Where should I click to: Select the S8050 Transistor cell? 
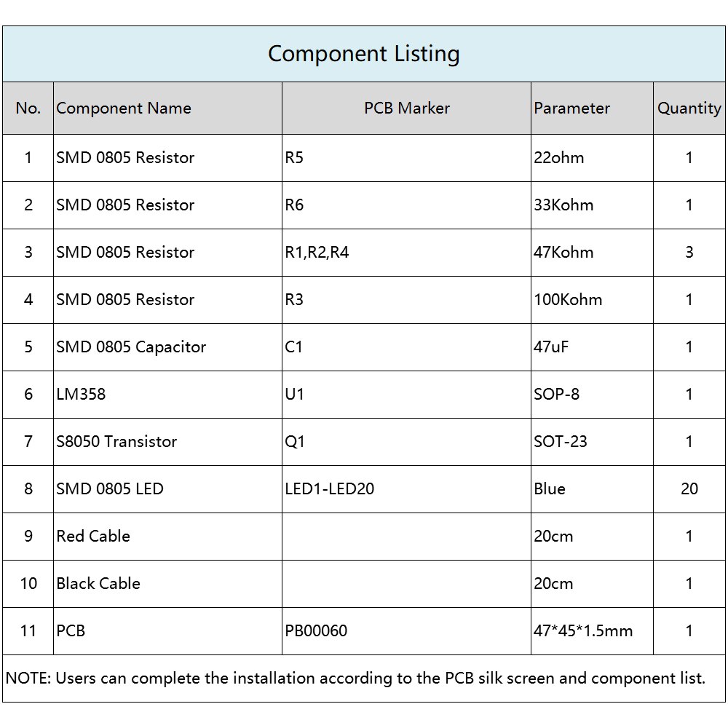pyautogui.click(x=116, y=442)
